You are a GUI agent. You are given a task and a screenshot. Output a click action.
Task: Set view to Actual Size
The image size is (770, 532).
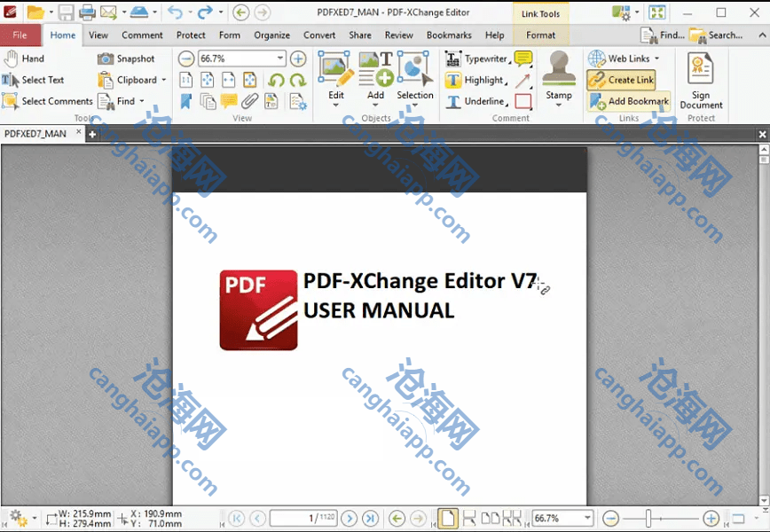[185, 80]
